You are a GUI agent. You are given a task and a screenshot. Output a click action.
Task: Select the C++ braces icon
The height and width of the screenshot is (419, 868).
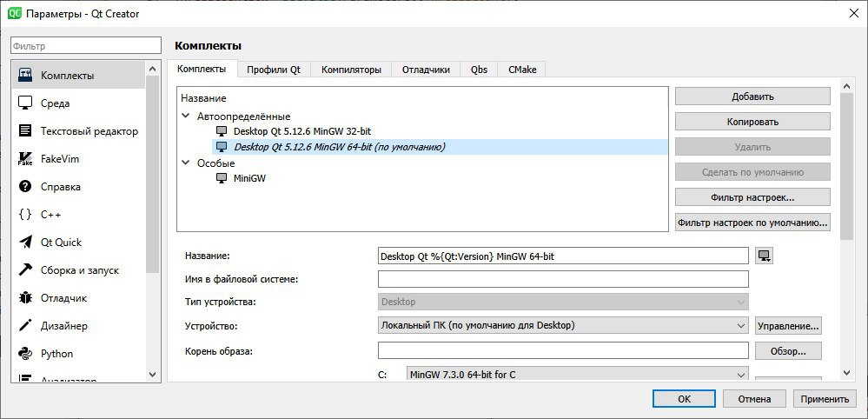pyautogui.click(x=25, y=214)
